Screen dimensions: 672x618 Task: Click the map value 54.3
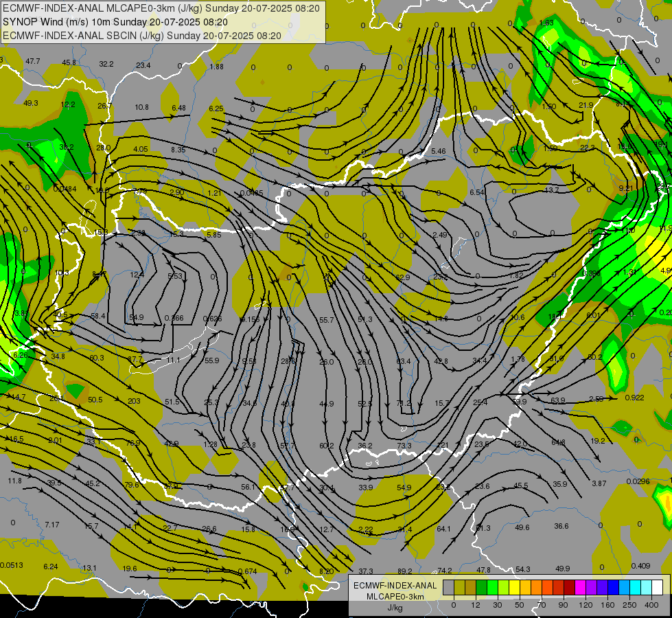pyautogui.click(x=523, y=569)
